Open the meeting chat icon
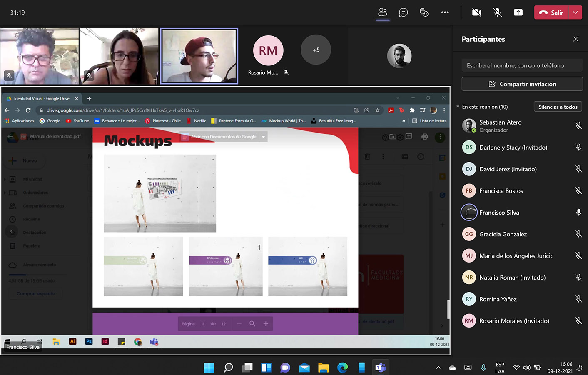The height and width of the screenshot is (375, 588). click(403, 12)
